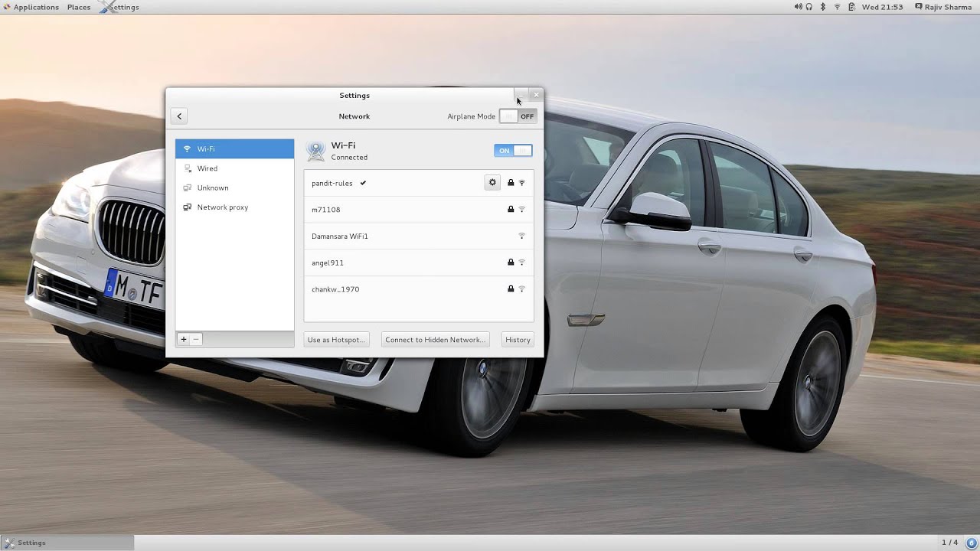Open the Rajiv Sharma user menu
Image resolution: width=980 pixels, height=551 pixels.
pos(943,7)
